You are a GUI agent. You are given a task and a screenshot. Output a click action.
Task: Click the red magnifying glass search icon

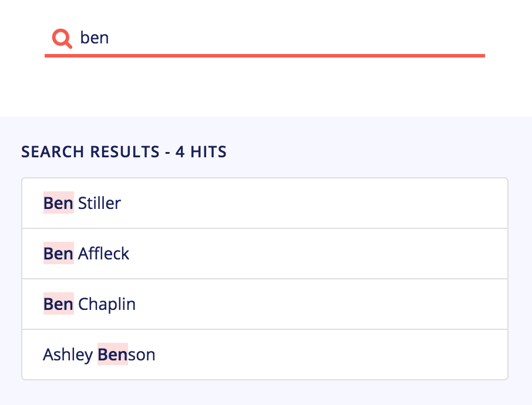pos(62,38)
